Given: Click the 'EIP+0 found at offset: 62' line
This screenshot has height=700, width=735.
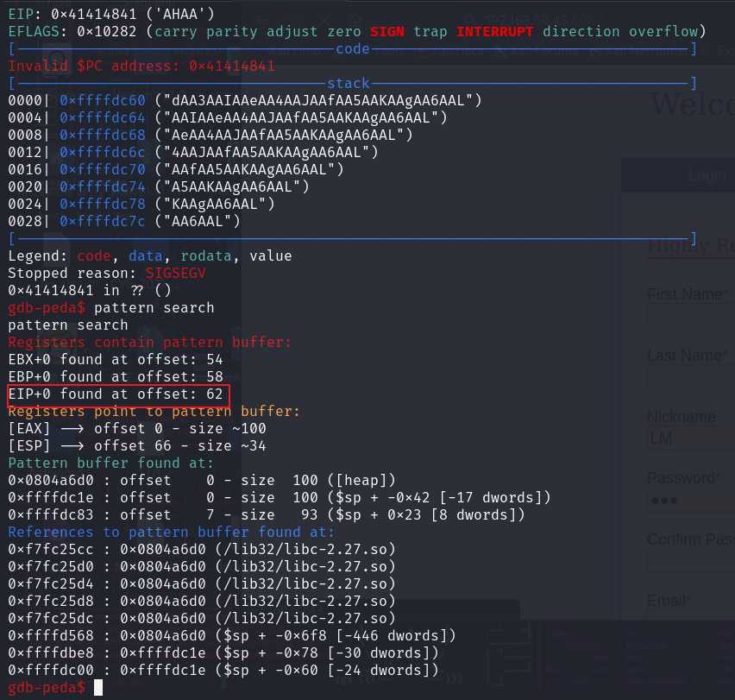Looking at the screenshot, I should tap(116, 394).
